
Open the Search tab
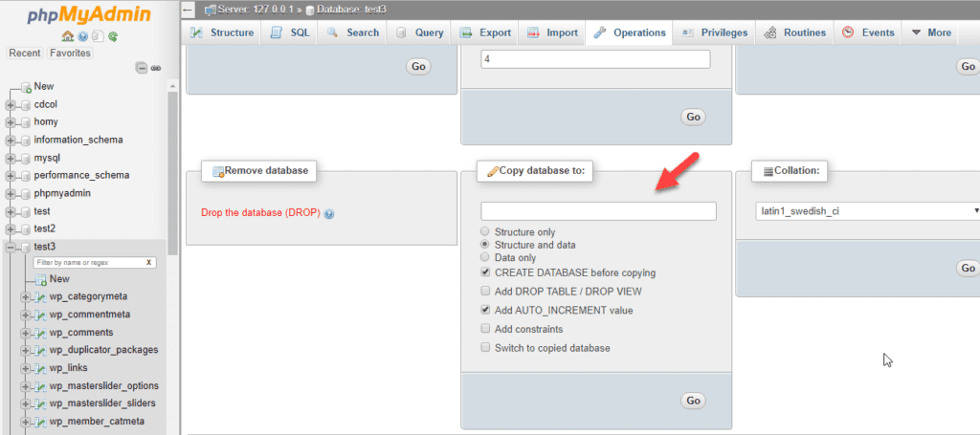(352, 33)
